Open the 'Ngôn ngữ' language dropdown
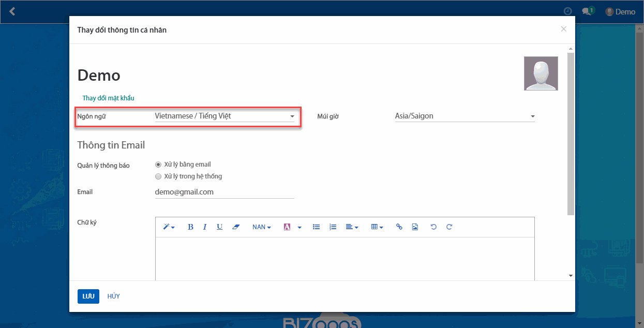The height and width of the screenshot is (328, 644). [224, 116]
